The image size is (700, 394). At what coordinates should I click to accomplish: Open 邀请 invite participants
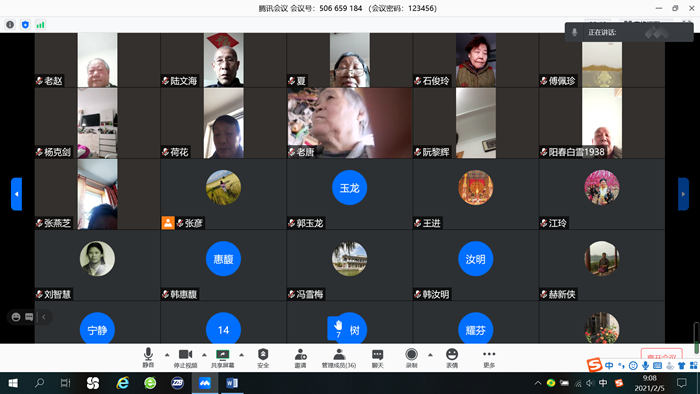[x=300, y=358]
